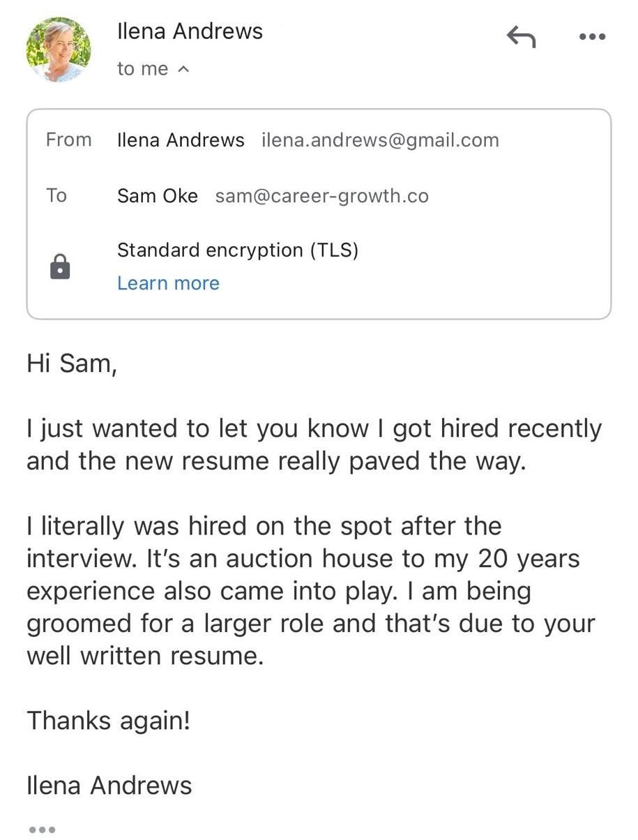Click the "Hi Sam," greeting line
Viewport: 638px width, 840px height.
point(72,363)
